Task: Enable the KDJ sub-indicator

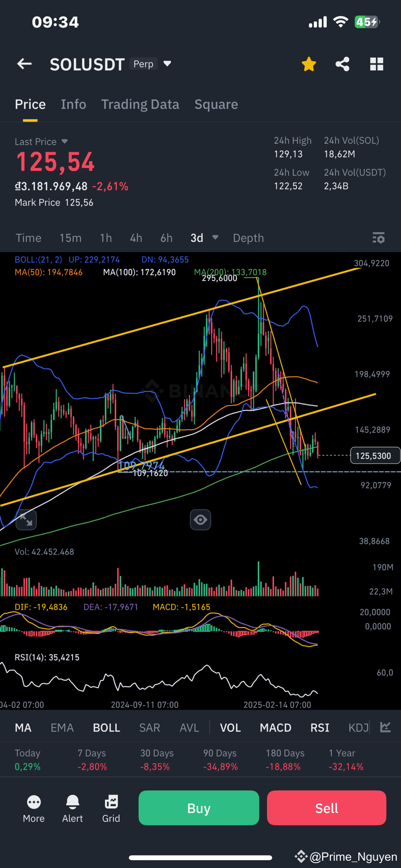Action: [x=358, y=728]
